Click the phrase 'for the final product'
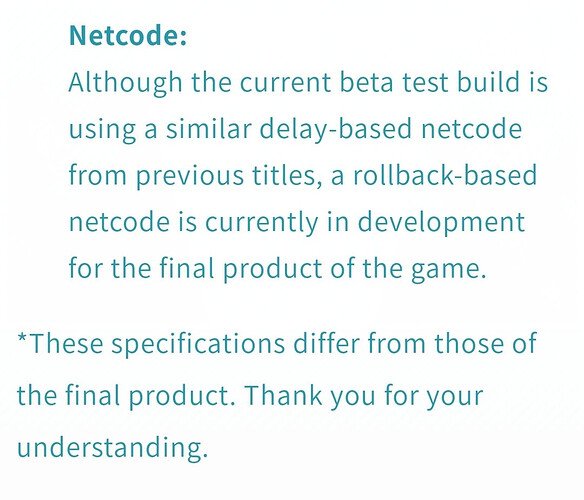584x500 pixels. tap(195, 269)
